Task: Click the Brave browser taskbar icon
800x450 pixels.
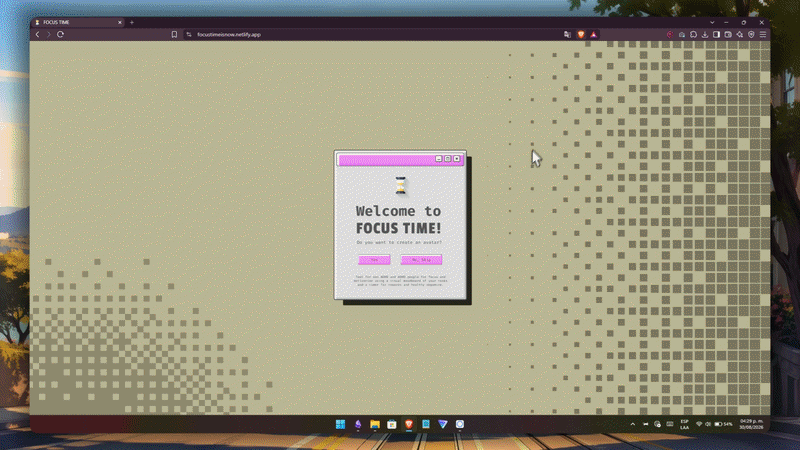Action: 409,424
